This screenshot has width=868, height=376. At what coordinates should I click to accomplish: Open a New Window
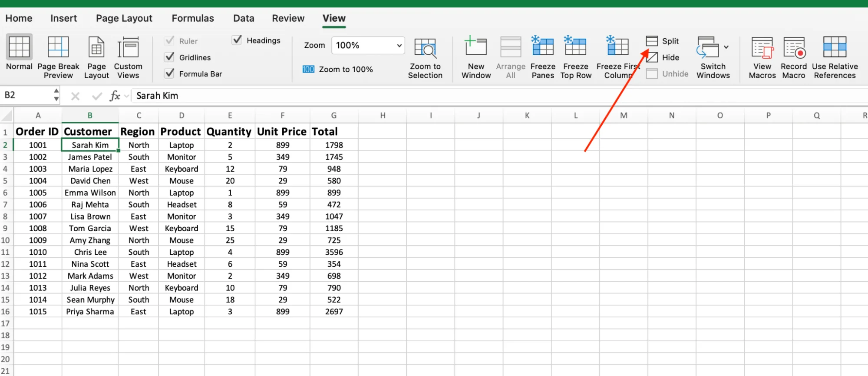coord(476,57)
